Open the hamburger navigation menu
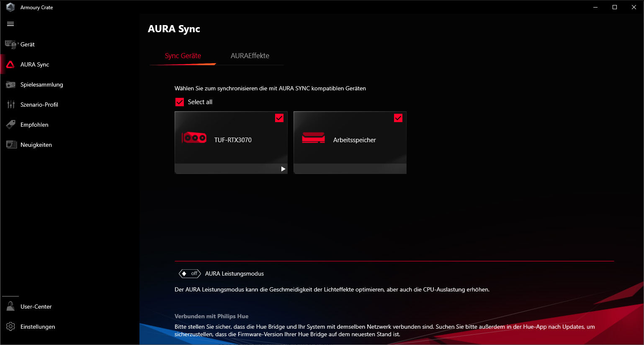 tap(10, 24)
